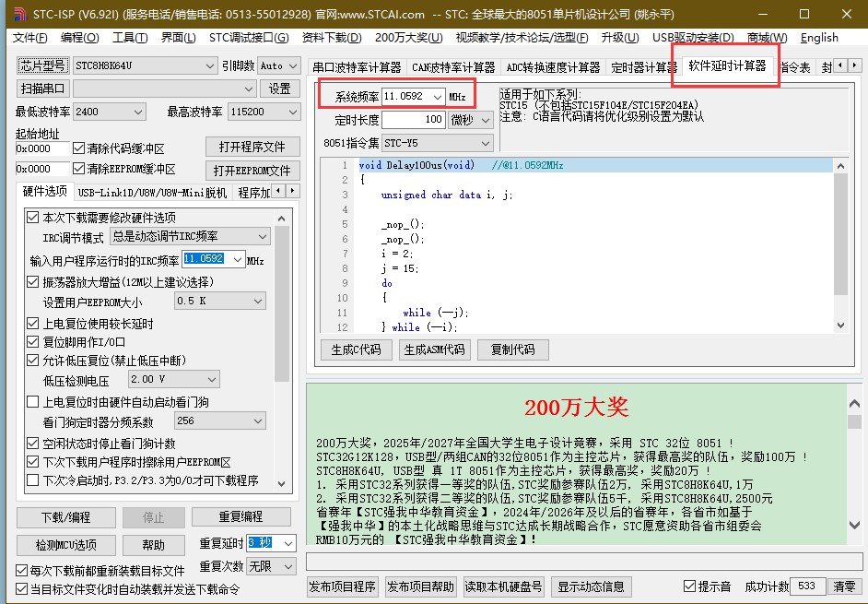Toggle 本次下载需要修改硬件选项 checkbox

(x=32, y=218)
